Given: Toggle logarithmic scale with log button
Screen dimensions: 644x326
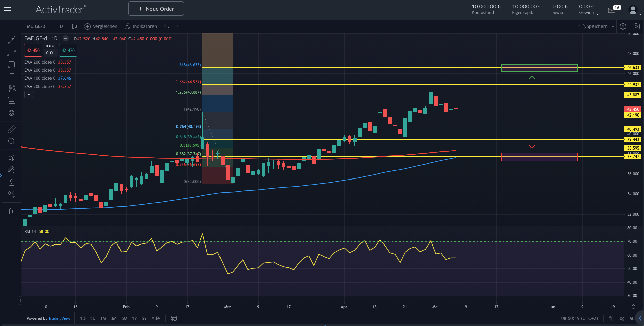Looking at the screenshot, I should coord(621,318).
